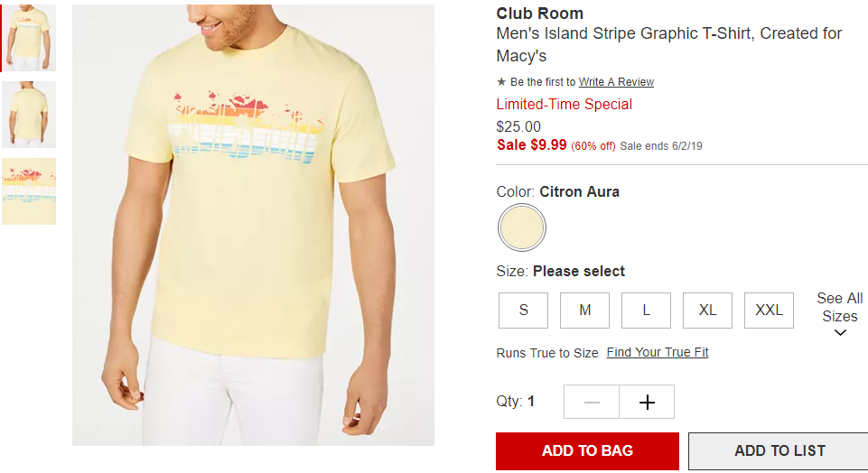Image resolution: width=868 pixels, height=473 pixels.
Task: Choose size L
Action: tap(646, 311)
